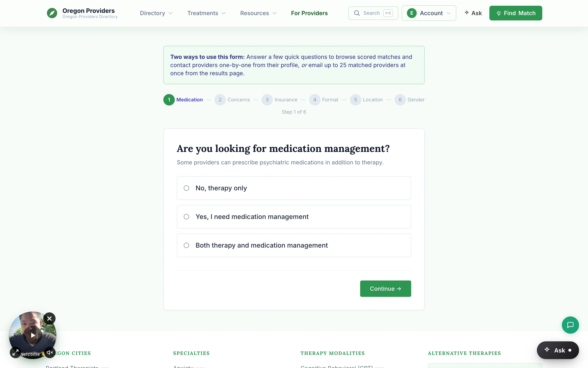The width and height of the screenshot is (588, 368).
Task: Close the welcome video bubble
Action: 49,318
